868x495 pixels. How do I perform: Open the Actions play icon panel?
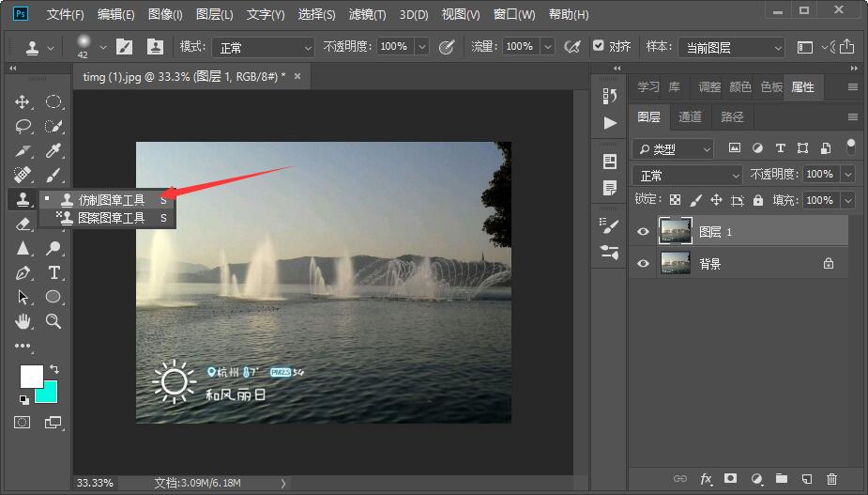click(x=610, y=122)
